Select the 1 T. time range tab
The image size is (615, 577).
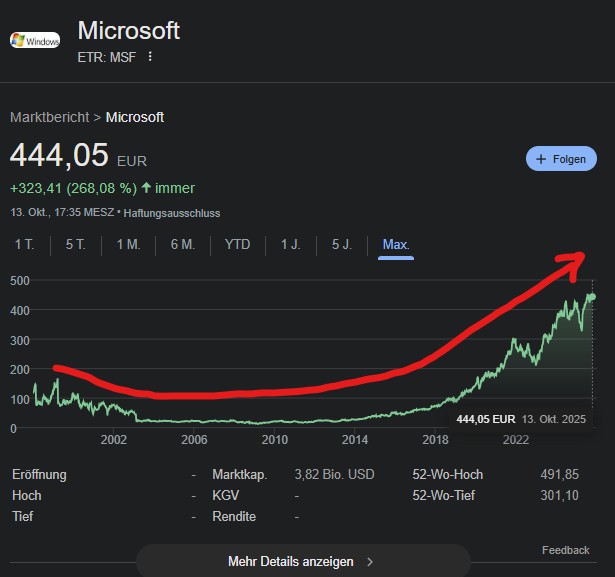[x=25, y=244]
